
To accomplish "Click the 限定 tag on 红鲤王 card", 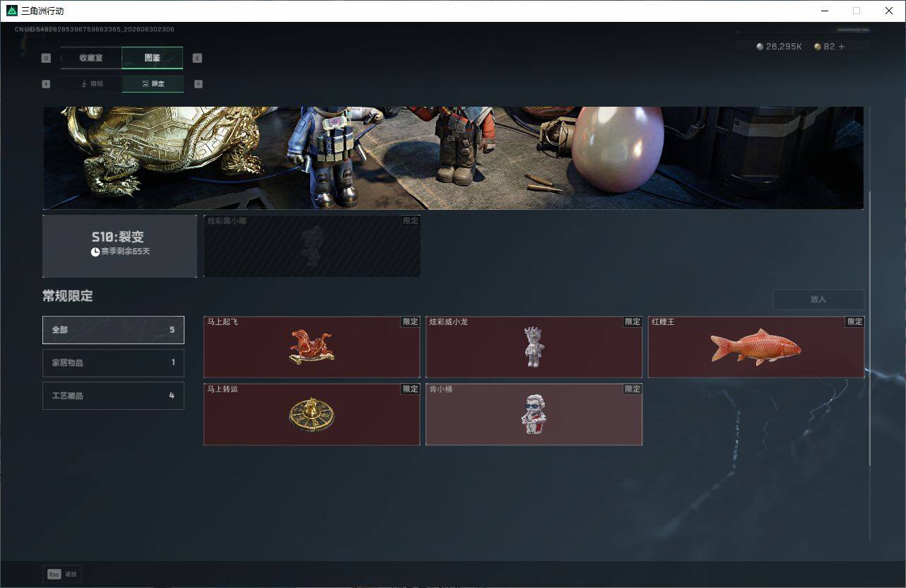I will coord(855,322).
